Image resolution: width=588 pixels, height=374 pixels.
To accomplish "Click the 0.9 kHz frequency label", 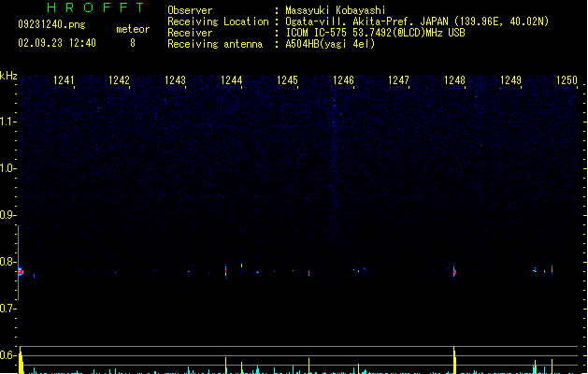I will point(7,215).
